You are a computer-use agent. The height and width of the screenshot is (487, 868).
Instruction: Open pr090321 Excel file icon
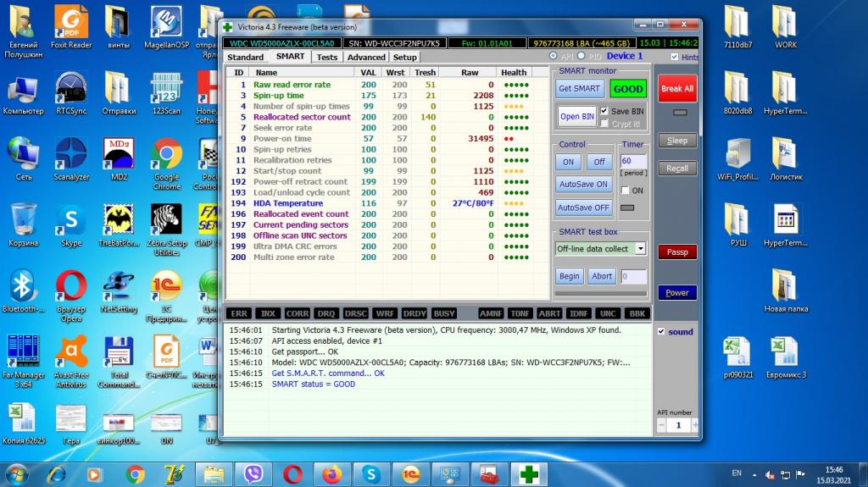[x=738, y=357]
